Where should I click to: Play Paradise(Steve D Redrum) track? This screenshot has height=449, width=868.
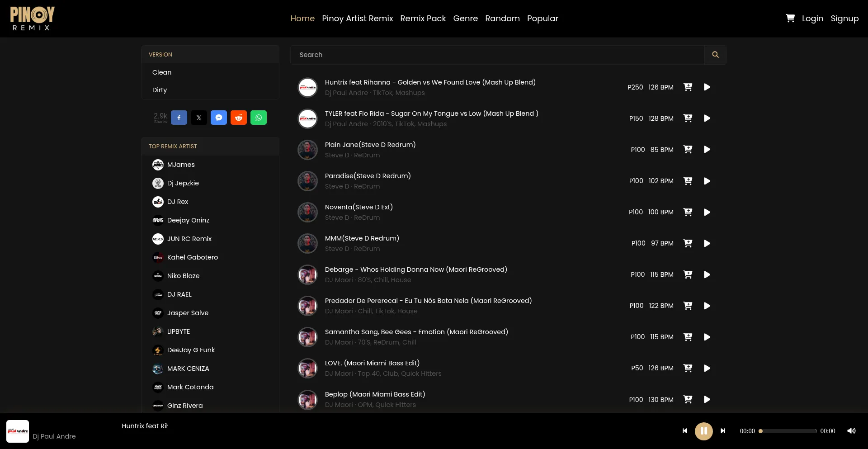(x=707, y=181)
